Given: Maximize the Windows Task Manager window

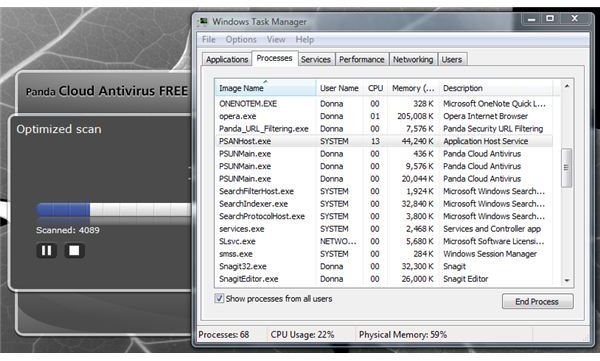Looking at the screenshot, I should pyautogui.click(x=550, y=18).
